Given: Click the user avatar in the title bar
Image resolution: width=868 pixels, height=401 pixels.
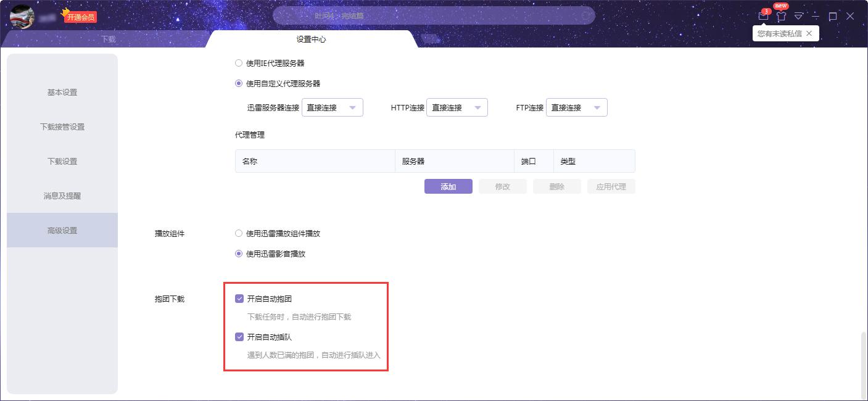Looking at the screenshot, I should (22, 15).
